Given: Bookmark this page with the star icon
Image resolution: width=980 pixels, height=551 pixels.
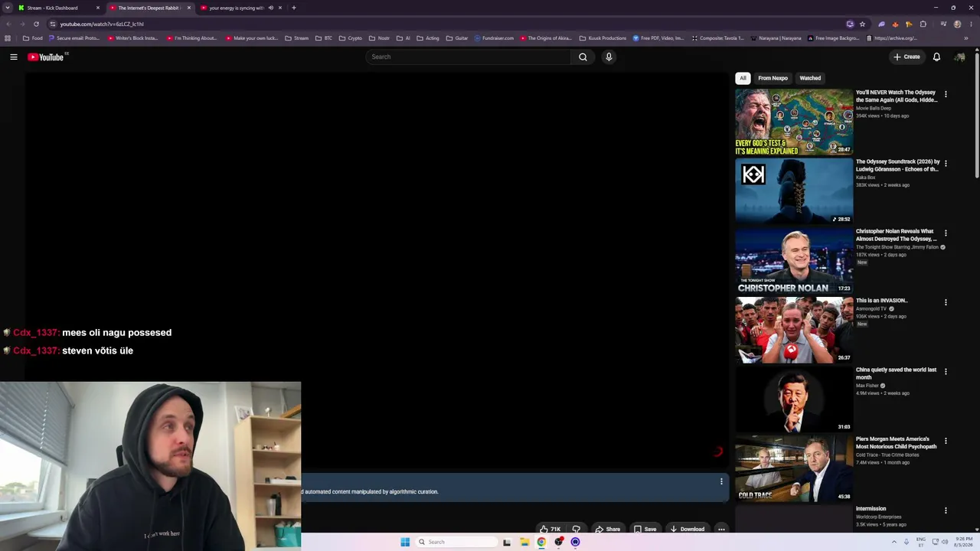Looking at the screenshot, I should [x=862, y=24].
